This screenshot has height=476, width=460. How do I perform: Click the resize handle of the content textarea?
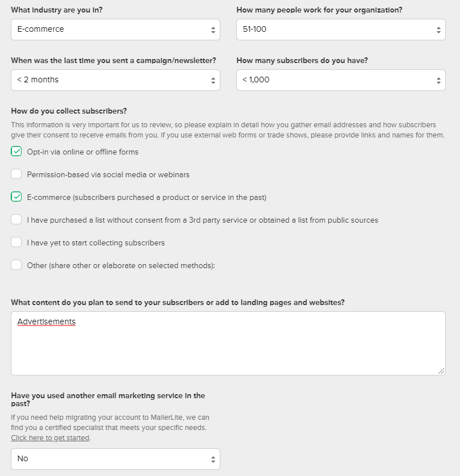(441, 371)
